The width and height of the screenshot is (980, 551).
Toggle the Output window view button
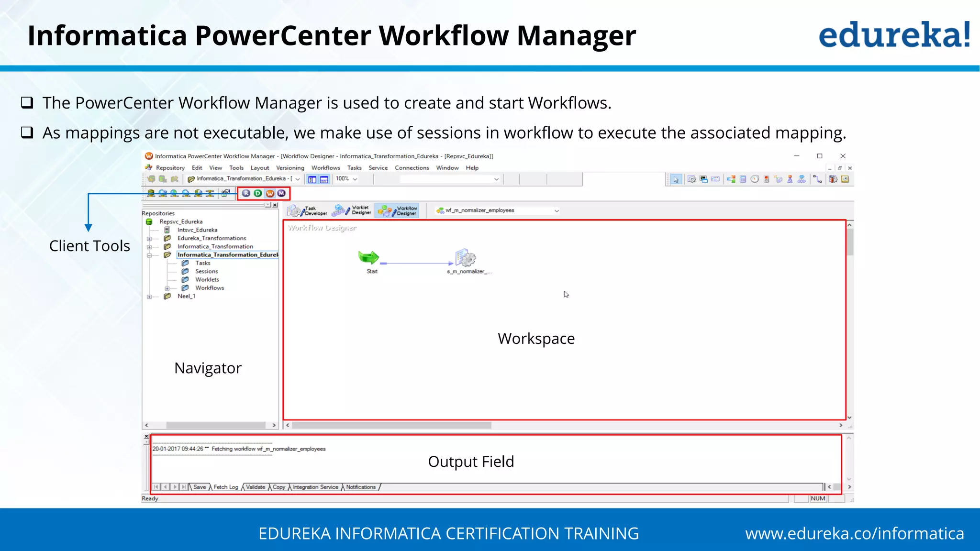pyautogui.click(x=324, y=179)
